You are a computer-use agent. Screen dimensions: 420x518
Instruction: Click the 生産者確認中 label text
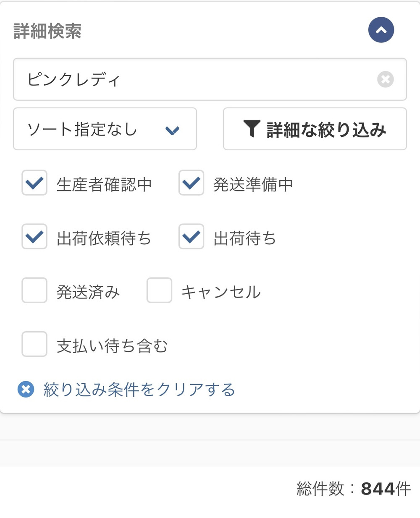tap(104, 185)
